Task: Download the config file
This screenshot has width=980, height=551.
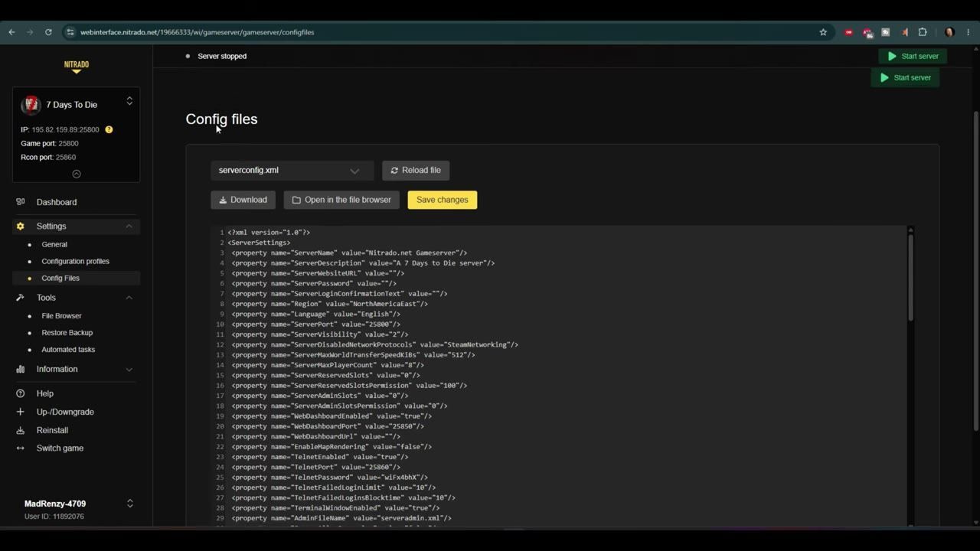Action: (243, 200)
